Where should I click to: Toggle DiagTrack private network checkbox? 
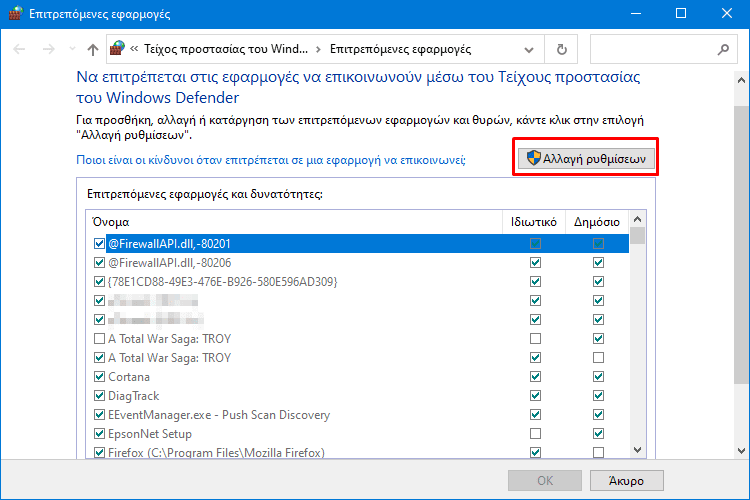535,396
